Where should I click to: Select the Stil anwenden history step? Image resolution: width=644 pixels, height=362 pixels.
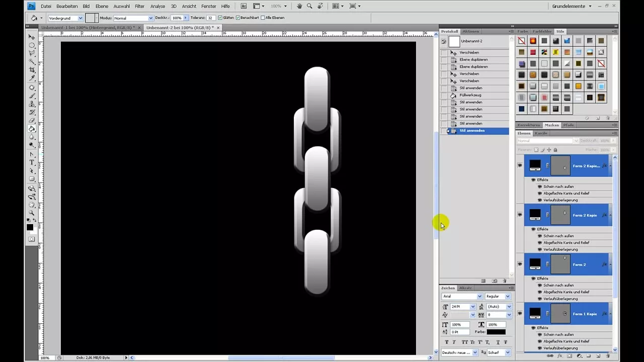(472, 130)
